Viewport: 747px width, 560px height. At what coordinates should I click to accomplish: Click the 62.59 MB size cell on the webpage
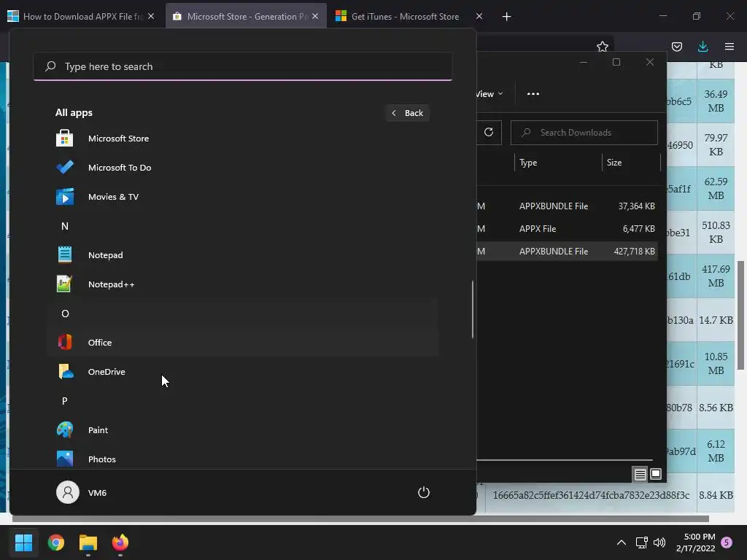[x=716, y=189]
